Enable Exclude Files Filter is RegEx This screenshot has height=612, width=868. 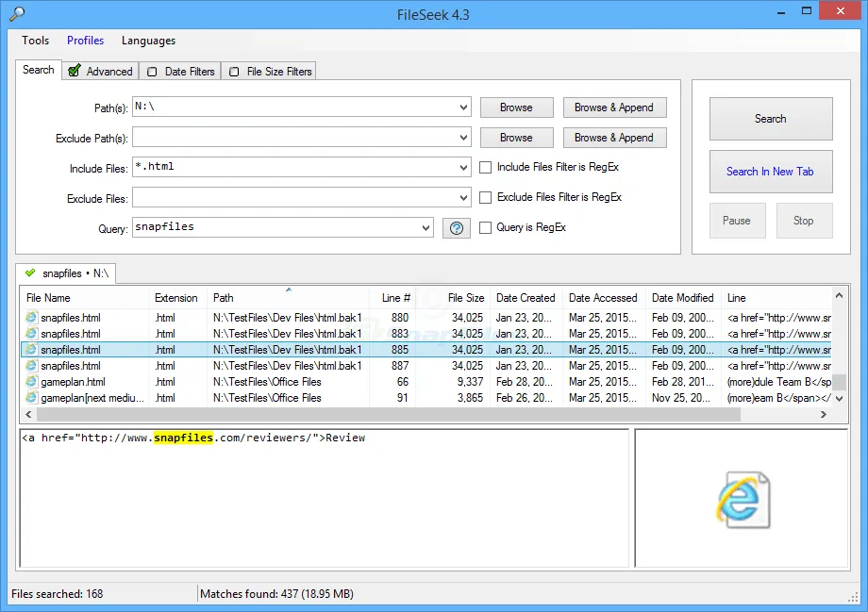click(485, 197)
